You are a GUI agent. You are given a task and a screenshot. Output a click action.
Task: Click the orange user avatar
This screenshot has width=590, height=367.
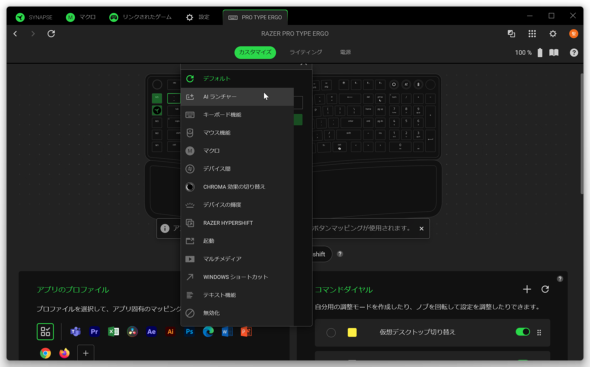click(x=573, y=34)
